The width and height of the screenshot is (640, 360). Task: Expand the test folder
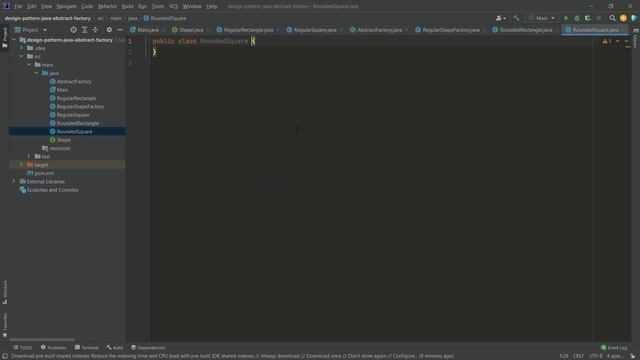(x=29, y=156)
